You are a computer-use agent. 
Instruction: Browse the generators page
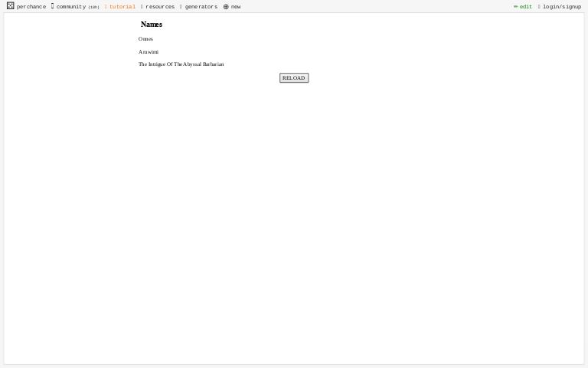(201, 7)
